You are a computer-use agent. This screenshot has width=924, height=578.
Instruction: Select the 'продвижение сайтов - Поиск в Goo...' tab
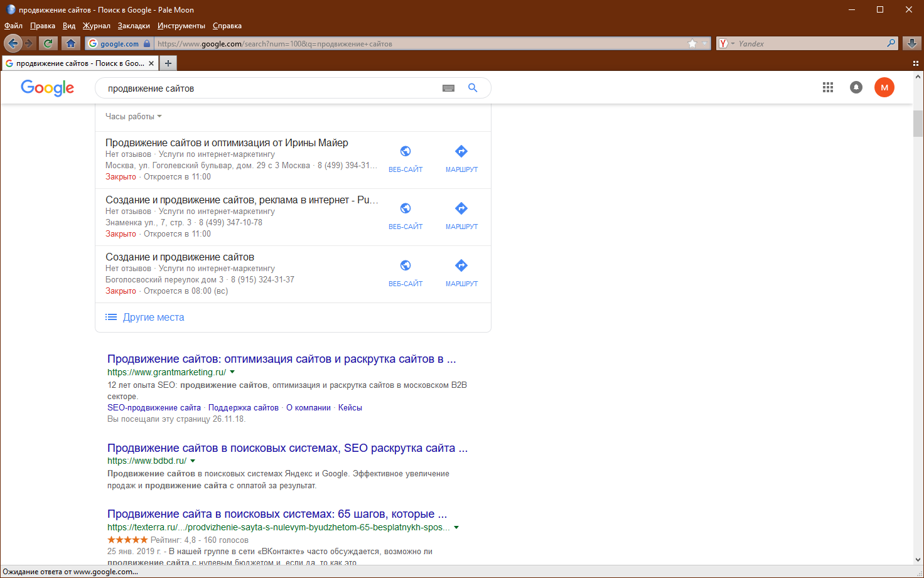point(80,63)
